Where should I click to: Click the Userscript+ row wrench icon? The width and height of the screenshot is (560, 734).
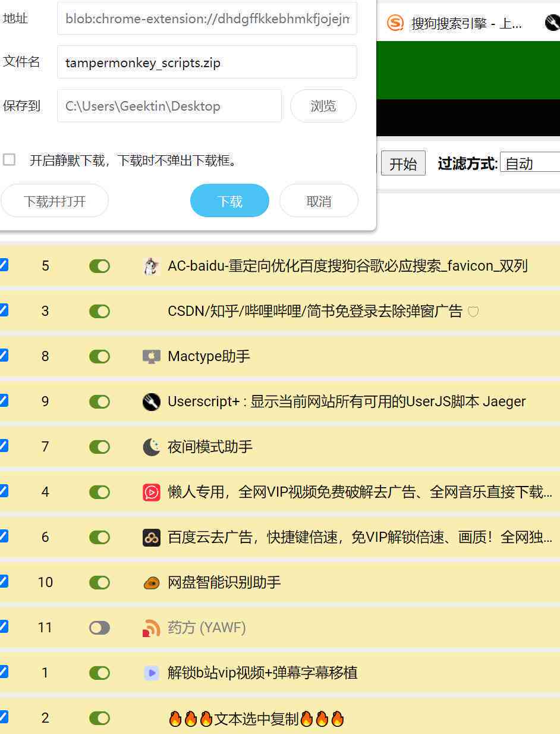pyautogui.click(x=152, y=401)
